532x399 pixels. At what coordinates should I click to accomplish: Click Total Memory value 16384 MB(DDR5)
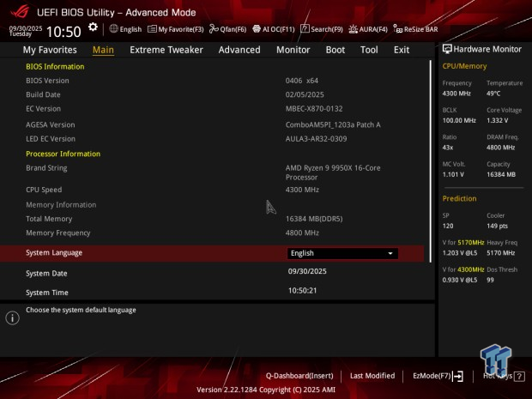coord(314,219)
